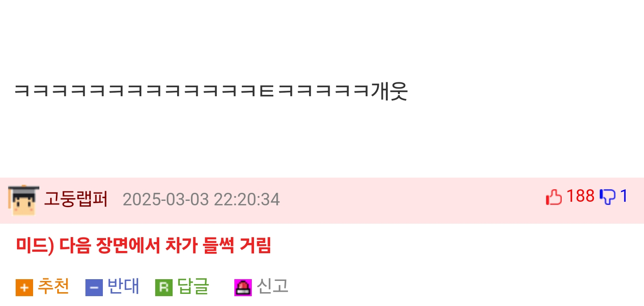The image size is (644, 306).
Task: Upvote via the 추천 text label
Action: tap(53, 286)
